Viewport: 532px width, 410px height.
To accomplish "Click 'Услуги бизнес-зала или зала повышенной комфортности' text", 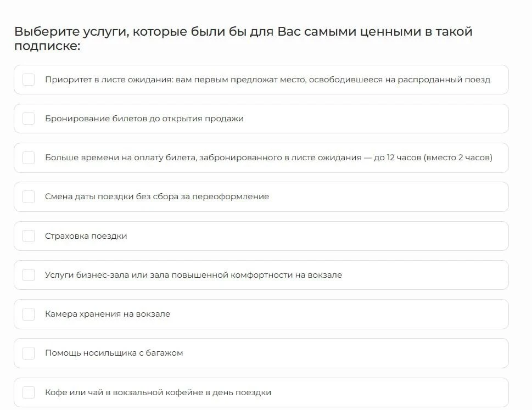I will click(x=169, y=275).
